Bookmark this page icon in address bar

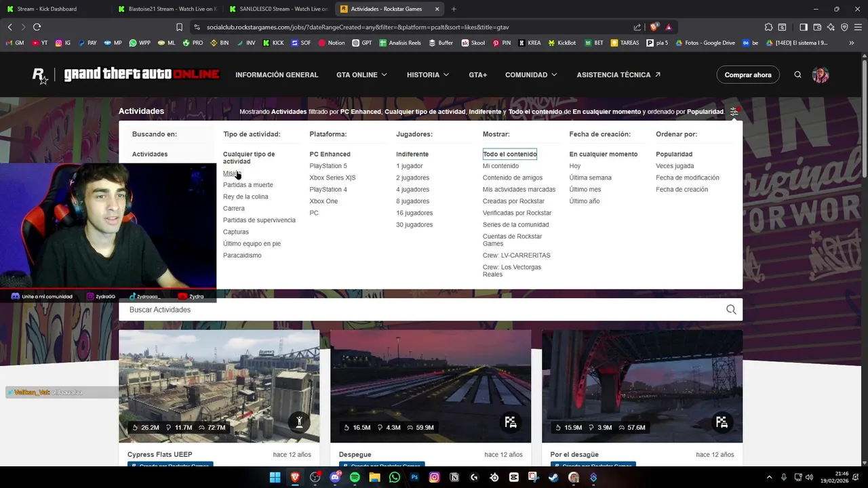click(179, 27)
